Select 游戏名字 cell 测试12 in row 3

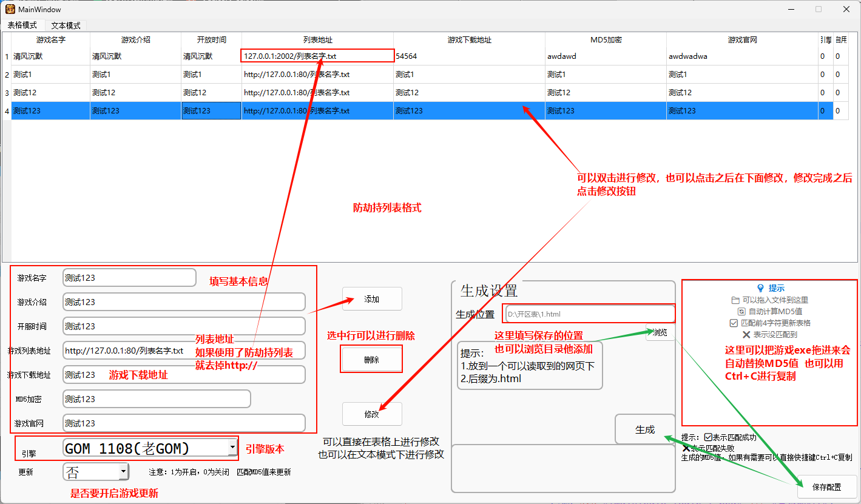tap(51, 93)
